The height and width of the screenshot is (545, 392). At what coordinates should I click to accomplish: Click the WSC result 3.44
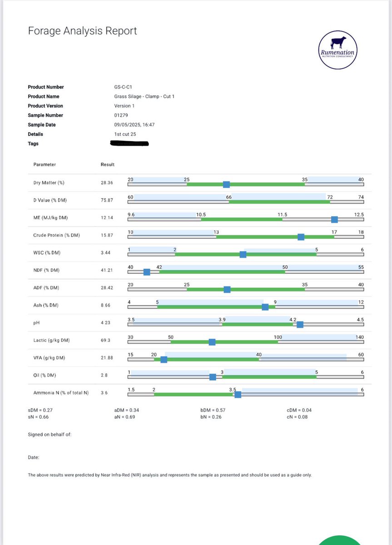105,253
